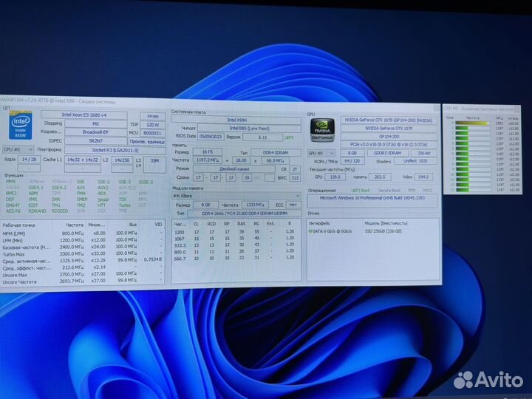Click the video clock '544.0' field
Image resolution: width=532 pixels, height=399 pixels.
click(423, 177)
